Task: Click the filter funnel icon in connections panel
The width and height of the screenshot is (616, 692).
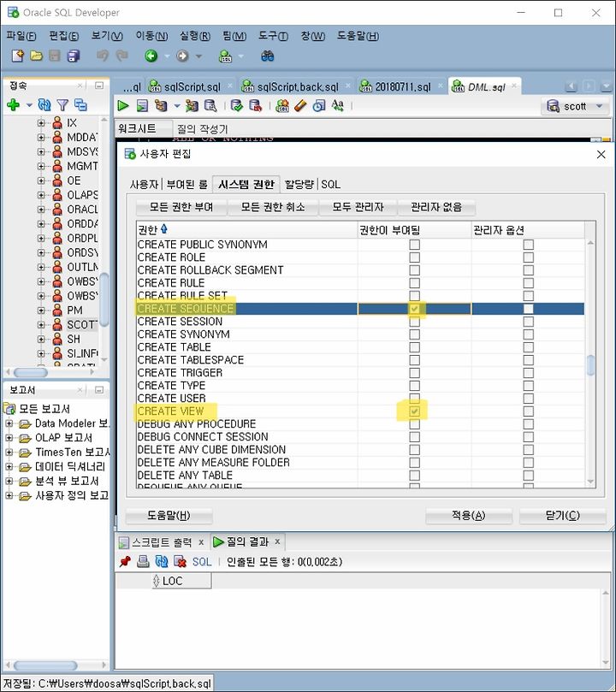Action: point(62,105)
